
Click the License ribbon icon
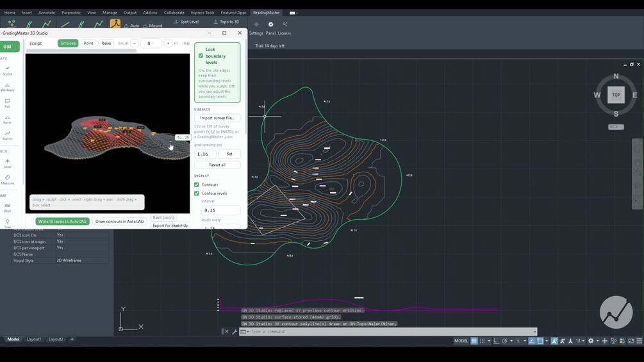point(285,28)
